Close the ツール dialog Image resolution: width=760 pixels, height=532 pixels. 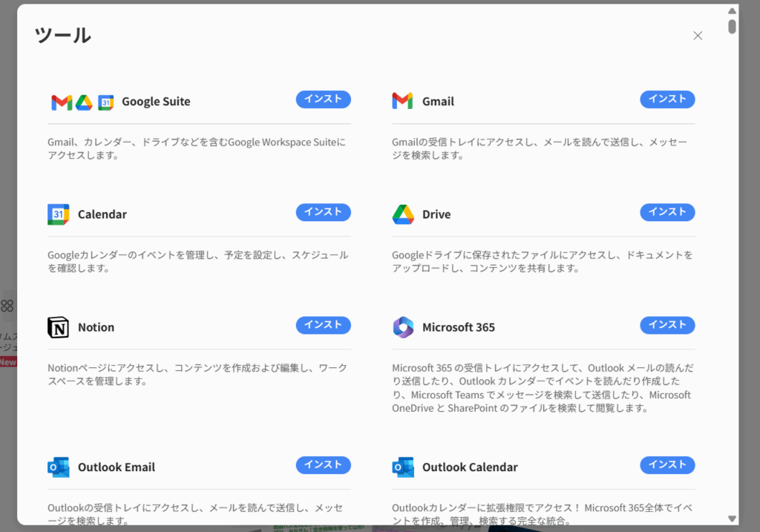click(x=697, y=35)
